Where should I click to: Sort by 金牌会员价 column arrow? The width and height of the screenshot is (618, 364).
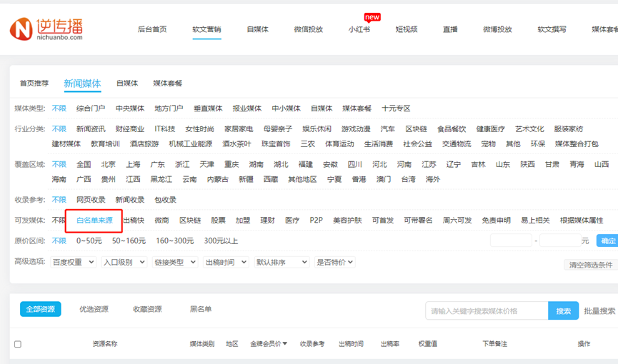(x=285, y=344)
